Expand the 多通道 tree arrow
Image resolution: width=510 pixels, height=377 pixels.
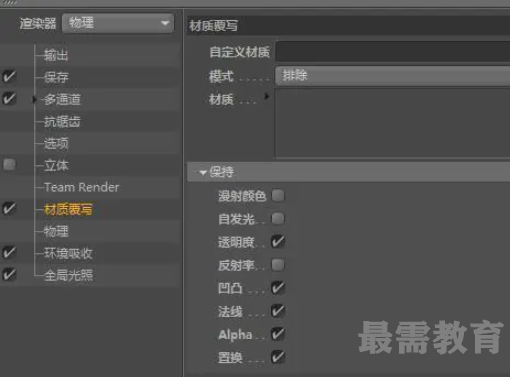coord(34,99)
